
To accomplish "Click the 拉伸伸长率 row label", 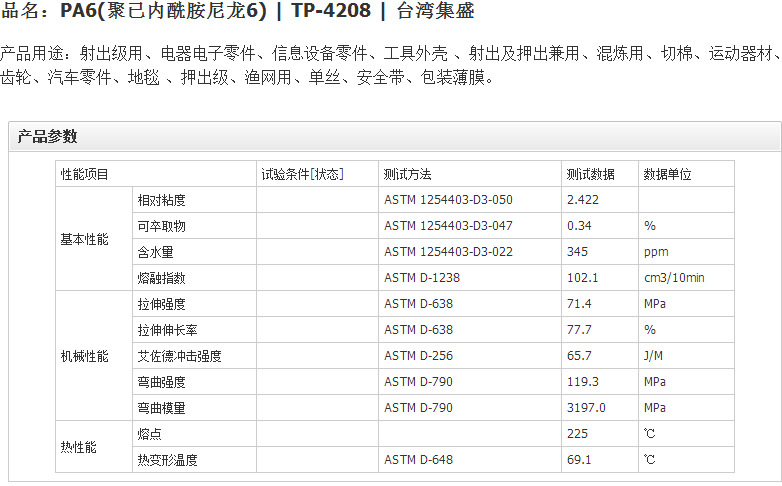I will 168,330.
